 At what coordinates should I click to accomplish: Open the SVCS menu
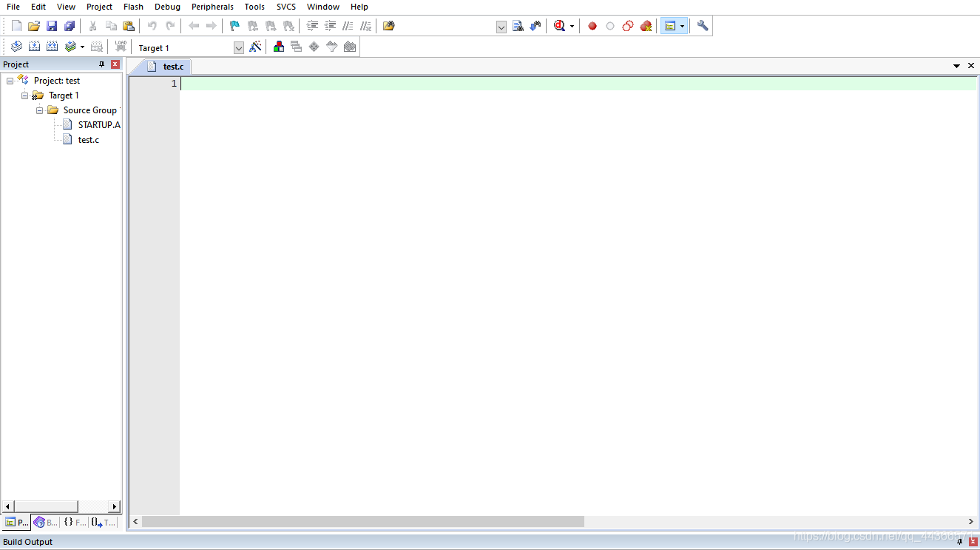click(x=286, y=7)
